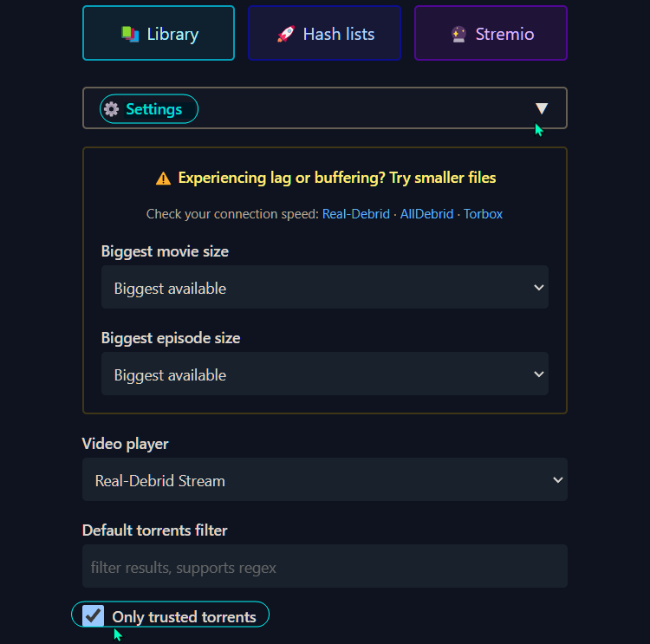Open the Real-Debrid speed test link
650x644 pixels.
[x=355, y=214]
